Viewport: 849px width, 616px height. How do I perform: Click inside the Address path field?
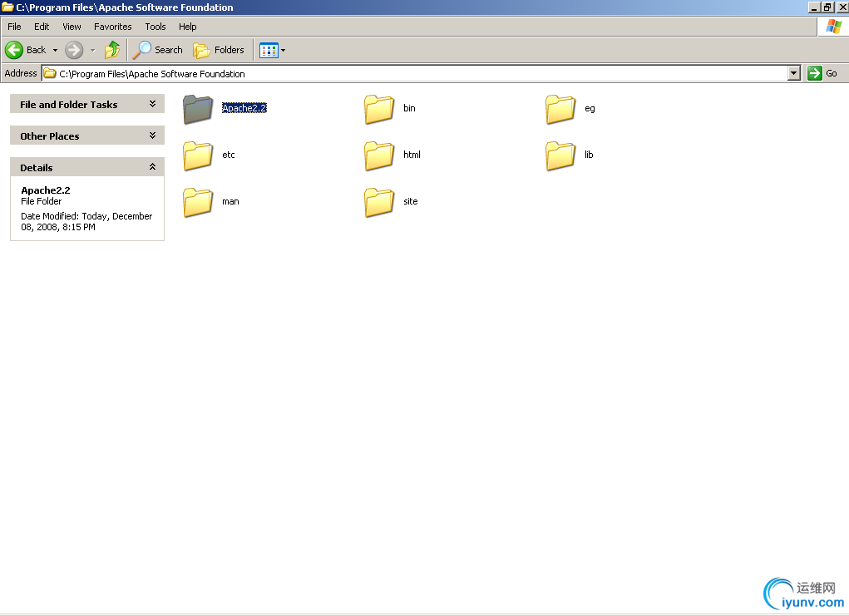(x=416, y=74)
